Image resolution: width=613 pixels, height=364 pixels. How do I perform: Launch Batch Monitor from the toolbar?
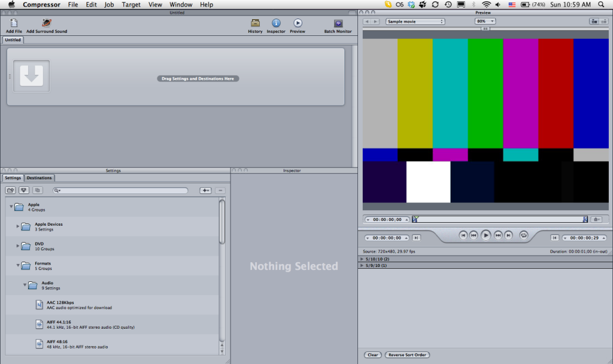point(337,24)
